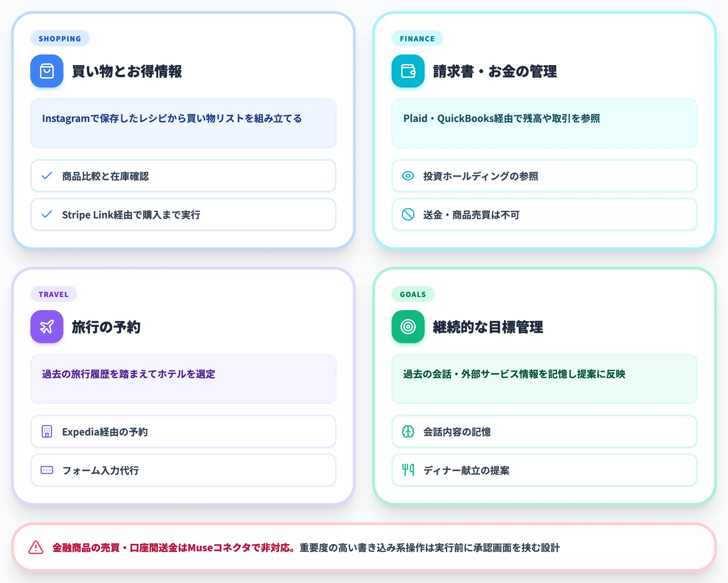This screenshot has height=583, width=728.
Task: Select the SHOPPING category badge
Action: (60, 39)
